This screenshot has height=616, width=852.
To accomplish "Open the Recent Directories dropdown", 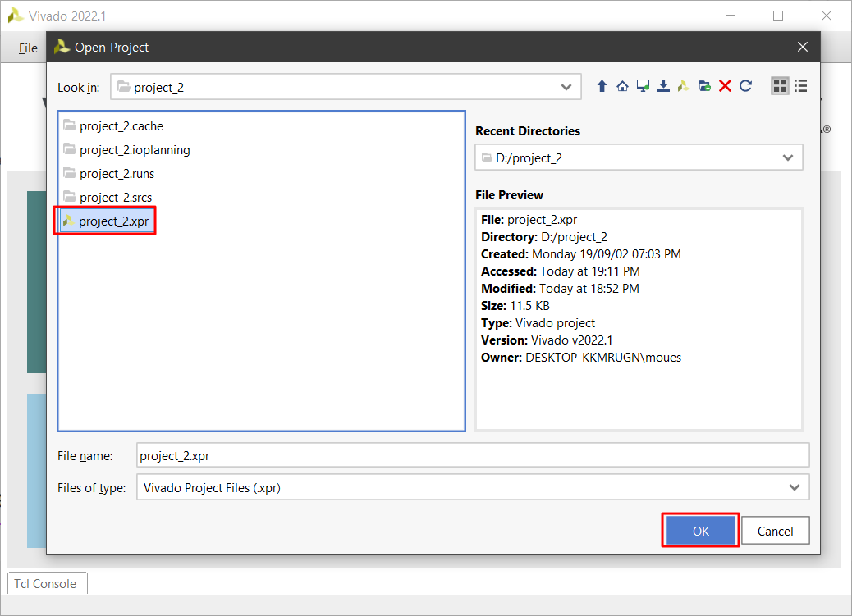I will pos(787,157).
